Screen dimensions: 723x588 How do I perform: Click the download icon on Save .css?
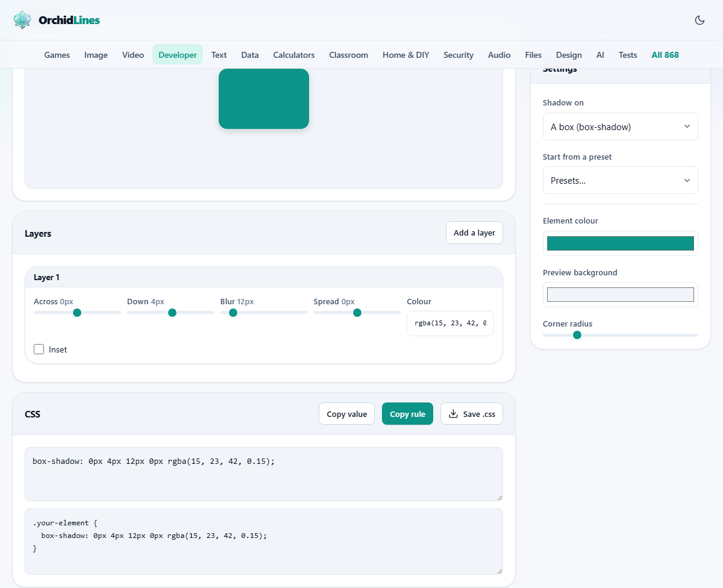[x=454, y=413]
